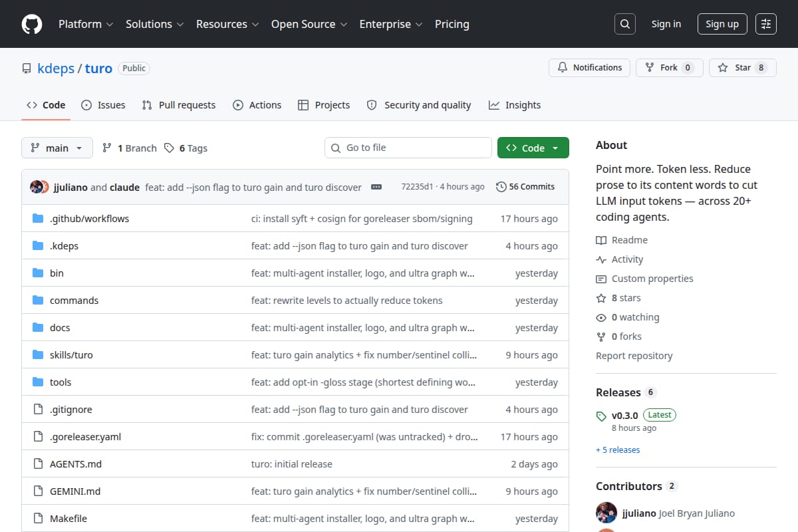Click the GitHub logo icon
Image resolution: width=798 pixels, height=532 pixels.
[x=32, y=24]
